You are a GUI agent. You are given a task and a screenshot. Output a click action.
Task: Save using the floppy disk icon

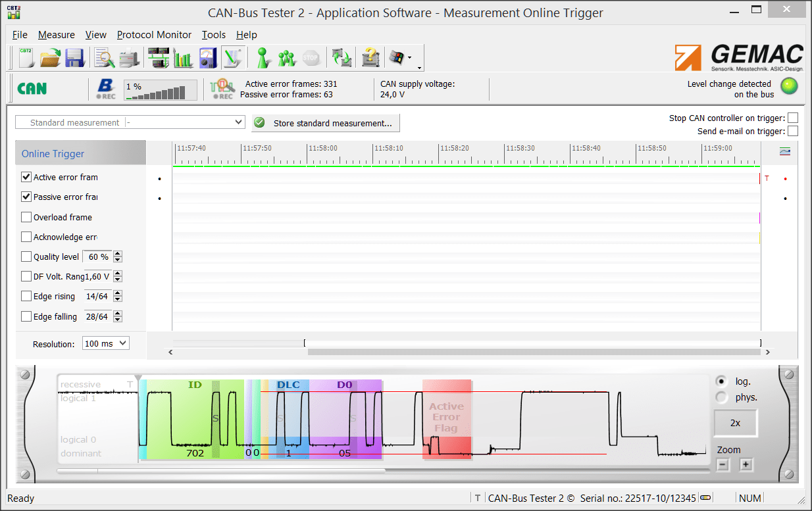tap(74, 58)
